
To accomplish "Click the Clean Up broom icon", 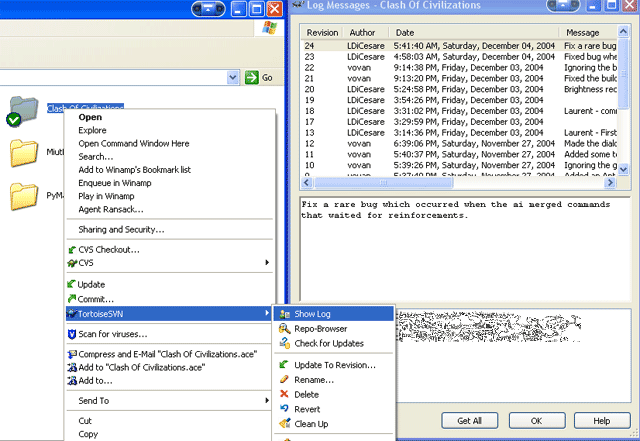I will point(285,423).
